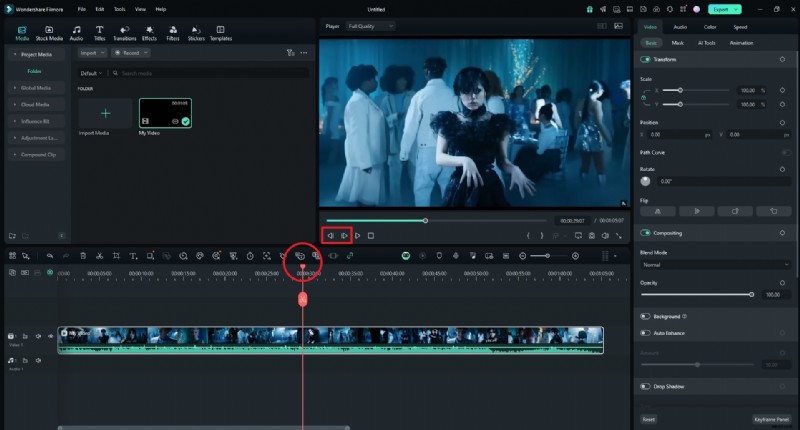Adjust preview volume speaker icon
The width and height of the screenshot is (800, 430).
(x=605, y=236)
